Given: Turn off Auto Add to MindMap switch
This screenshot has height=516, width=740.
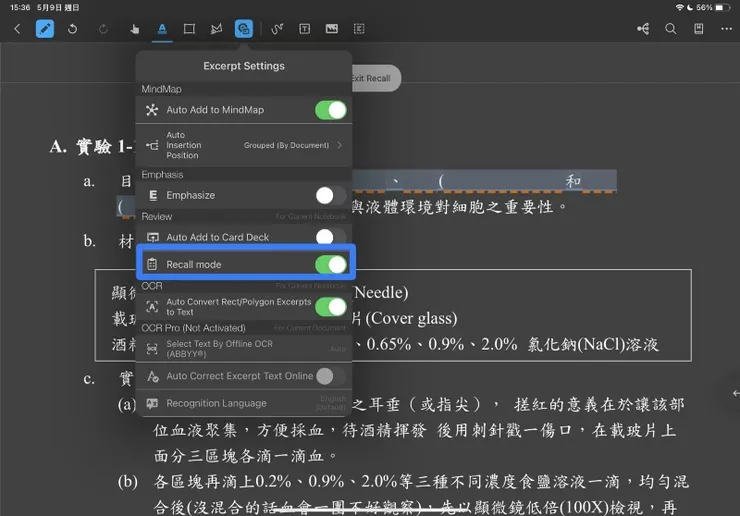Looking at the screenshot, I should 331,110.
